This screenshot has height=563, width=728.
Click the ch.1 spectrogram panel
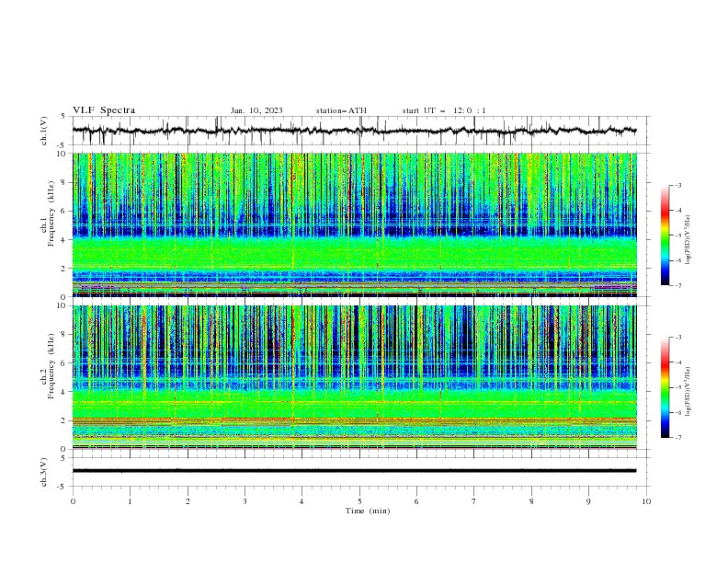tap(354, 224)
